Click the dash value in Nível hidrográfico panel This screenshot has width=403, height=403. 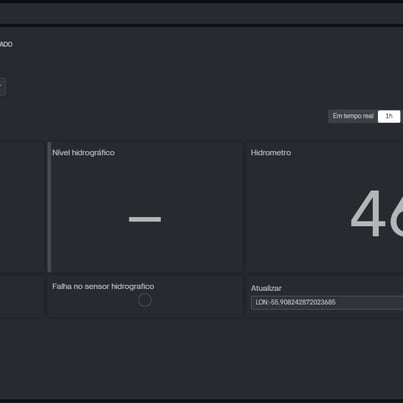(145, 219)
